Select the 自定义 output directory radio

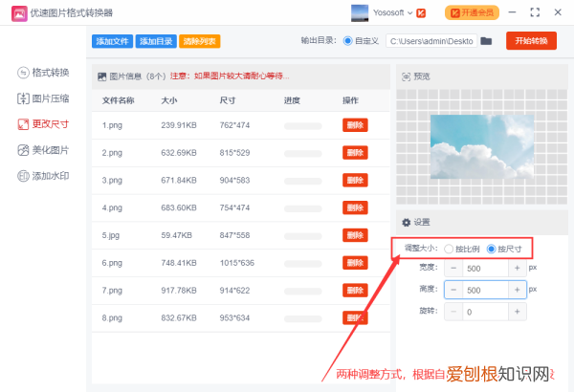tap(348, 41)
